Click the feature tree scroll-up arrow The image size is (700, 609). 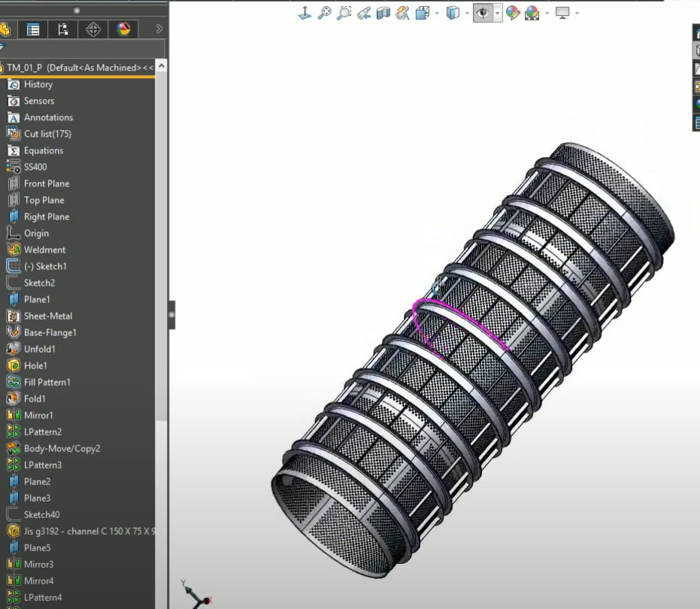(x=162, y=67)
